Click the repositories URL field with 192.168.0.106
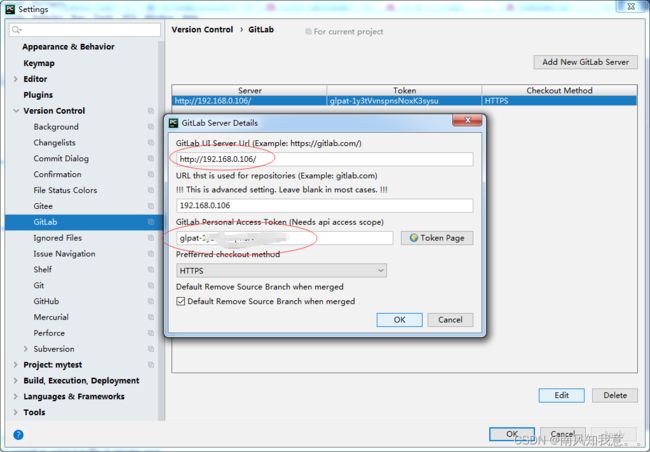Image resolution: width=650 pixels, height=452 pixels. click(325, 205)
